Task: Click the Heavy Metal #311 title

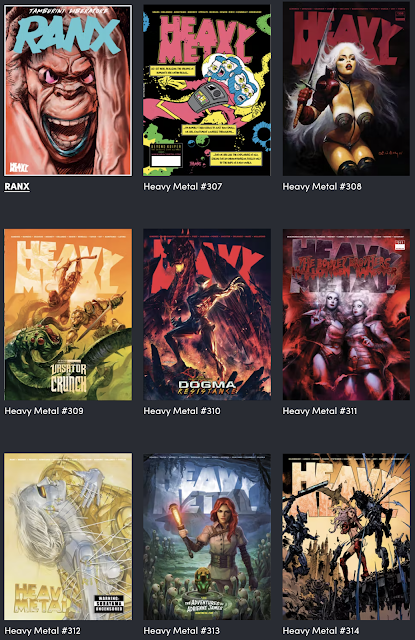Action: 320,411
